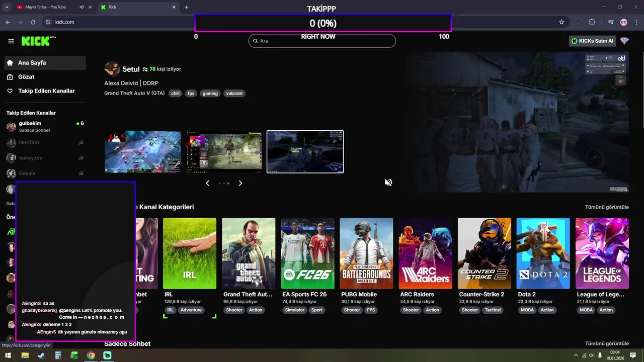This screenshot has height=362, width=644.
Task: Click Tümünü görüntüle beside Kanal Kategorileri
Action: [x=607, y=207]
